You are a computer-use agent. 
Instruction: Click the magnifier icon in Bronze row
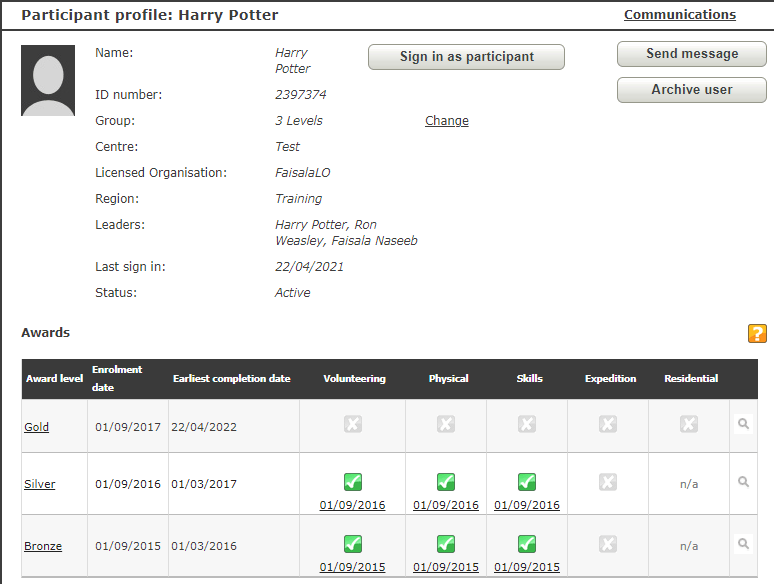click(743, 544)
